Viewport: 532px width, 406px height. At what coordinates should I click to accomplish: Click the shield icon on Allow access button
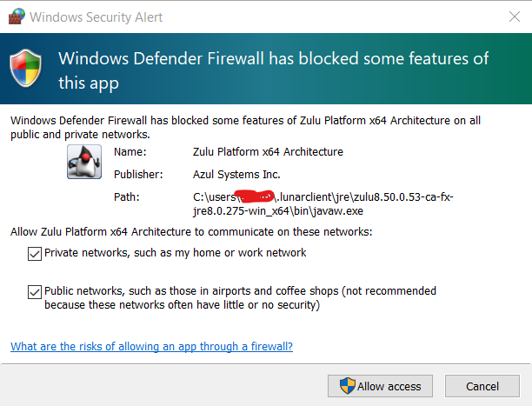(347, 385)
